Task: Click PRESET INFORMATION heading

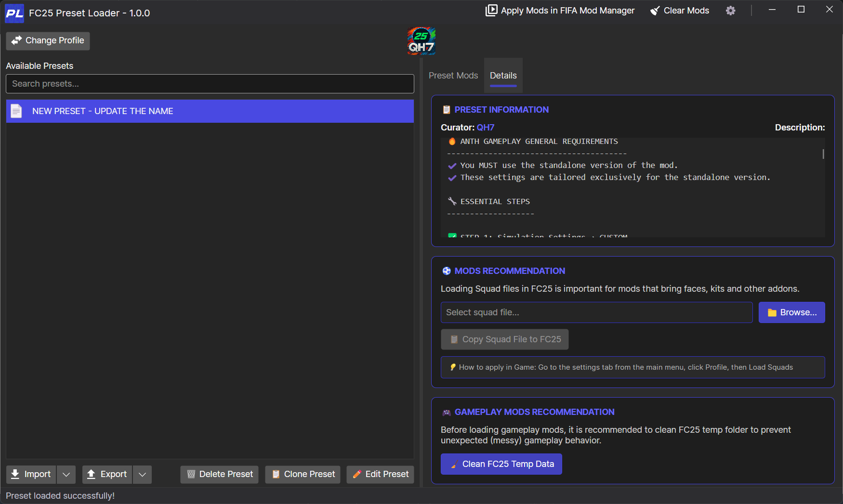Action: coord(501,110)
